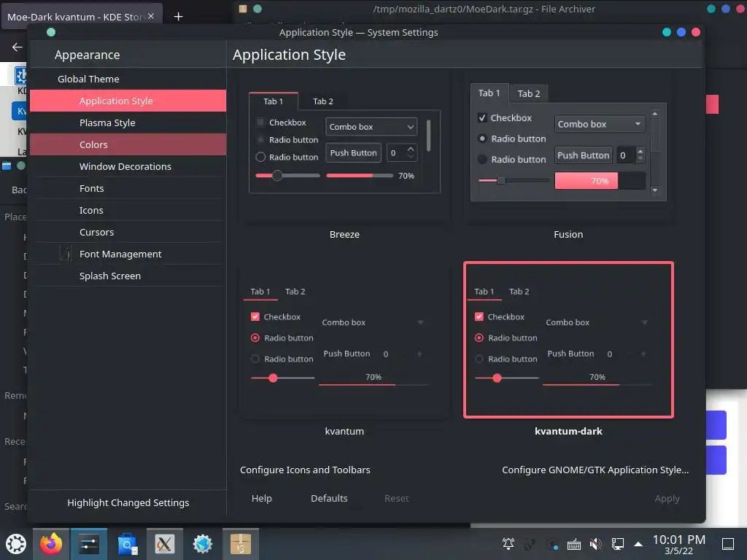Open Colors settings page

tap(128, 145)
